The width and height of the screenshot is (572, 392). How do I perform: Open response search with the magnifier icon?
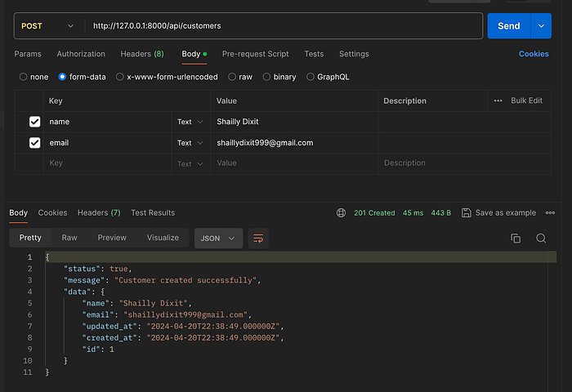[x=541, y=238]
